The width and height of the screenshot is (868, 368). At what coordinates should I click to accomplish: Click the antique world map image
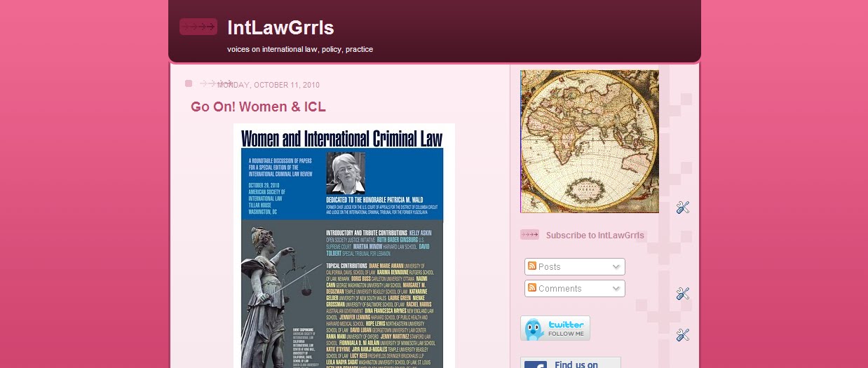pyautogui.click(x=590, y=142)
